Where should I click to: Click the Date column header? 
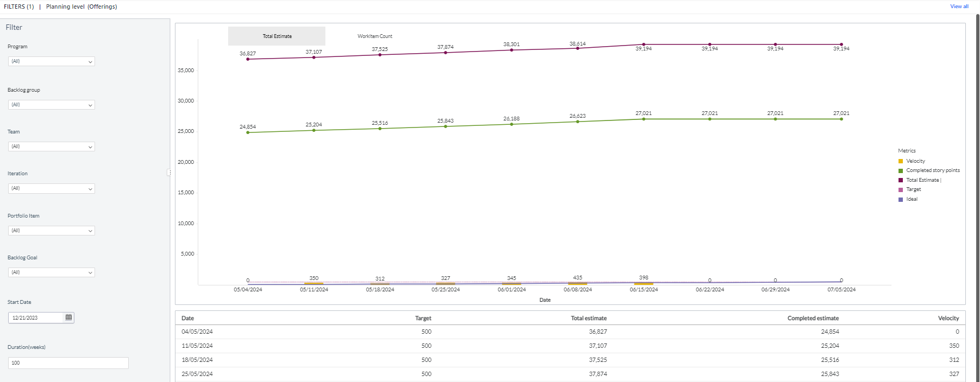[188, 319]
